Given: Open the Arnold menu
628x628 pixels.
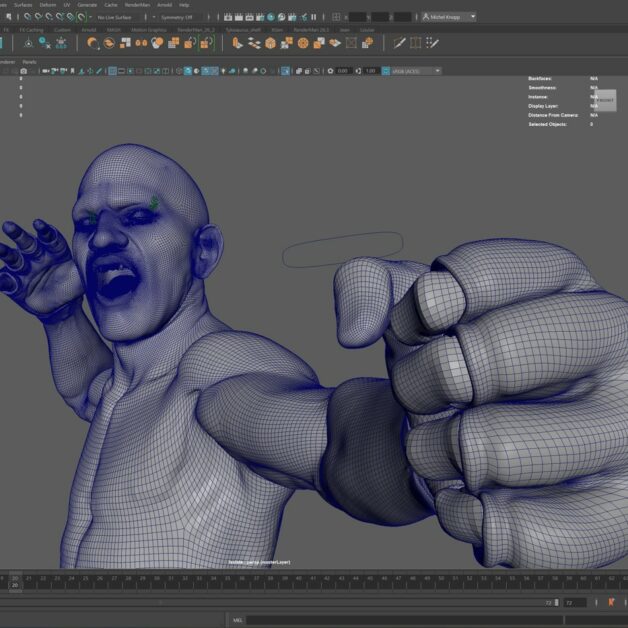Looking at the screenshot, I should click(164, 5).
